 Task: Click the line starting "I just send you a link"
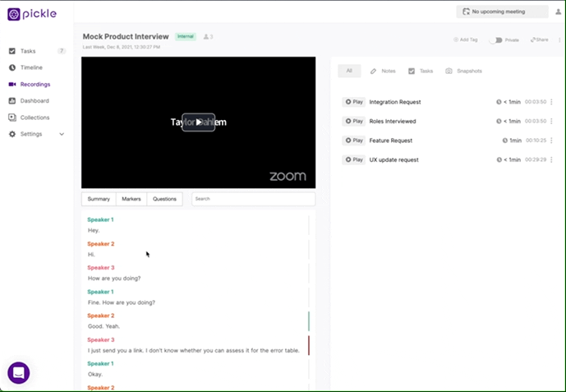pos(194,350)
